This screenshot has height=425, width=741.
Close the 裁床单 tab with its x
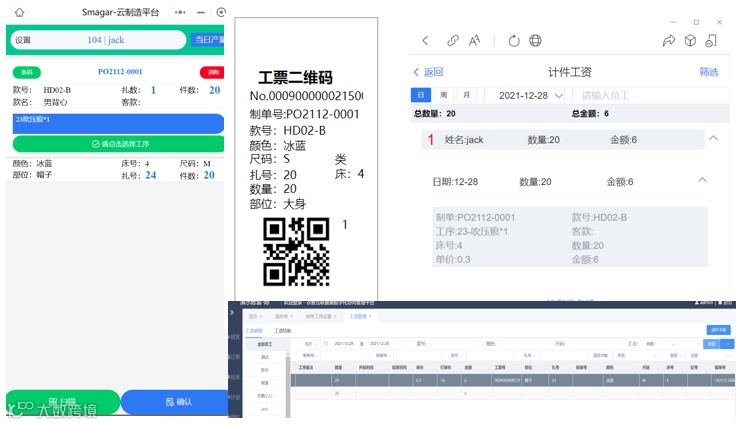pyautogui.click(x=292, y=316)
